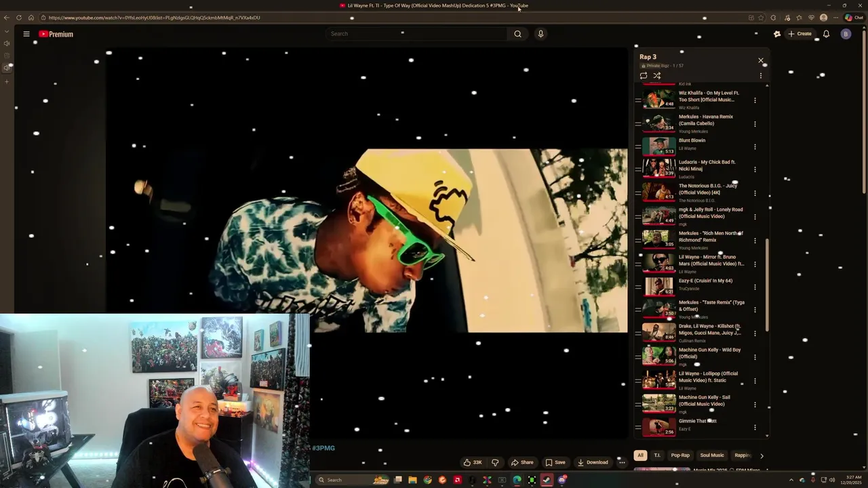
Task: Close the Rap 3 playlist panel
Action: [761, 60]
